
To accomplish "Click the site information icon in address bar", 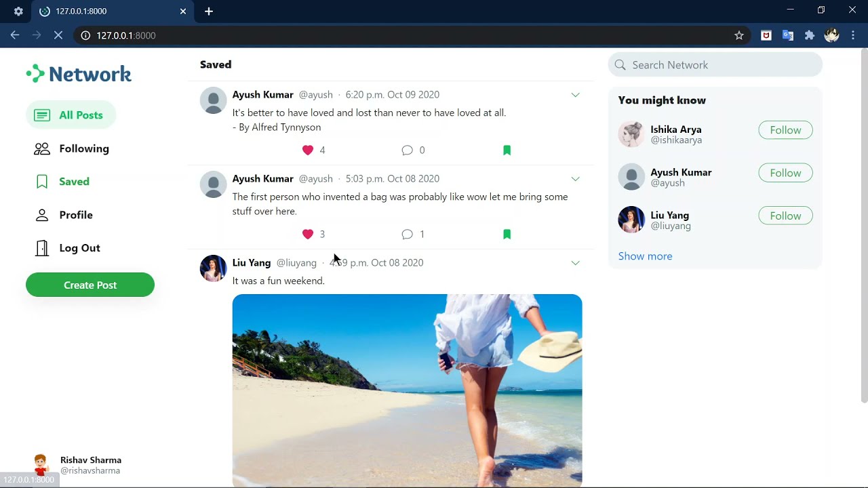I will pyautogui.click(x=85, y=35).
